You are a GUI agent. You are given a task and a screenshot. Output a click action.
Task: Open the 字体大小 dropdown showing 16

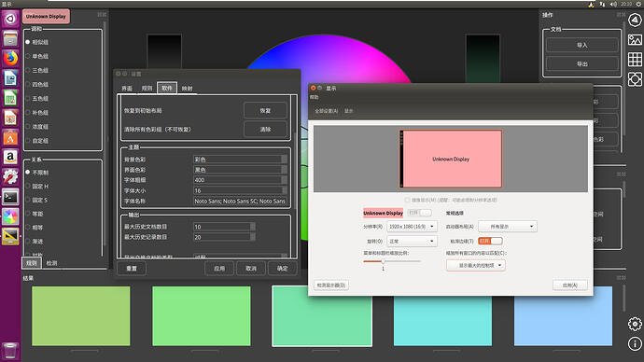click(x=240, y=190)
